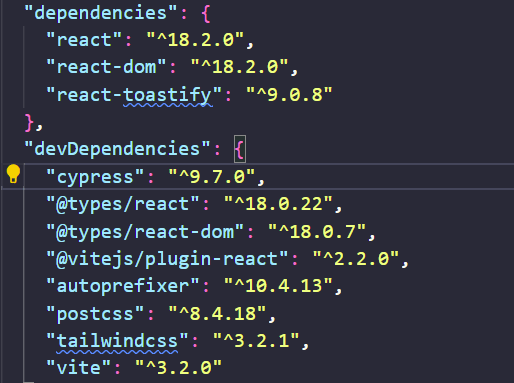The width and height of the screenshot is (514, 383).
Task: Click the "dependencies" key
Action: [x=101, y=14]
